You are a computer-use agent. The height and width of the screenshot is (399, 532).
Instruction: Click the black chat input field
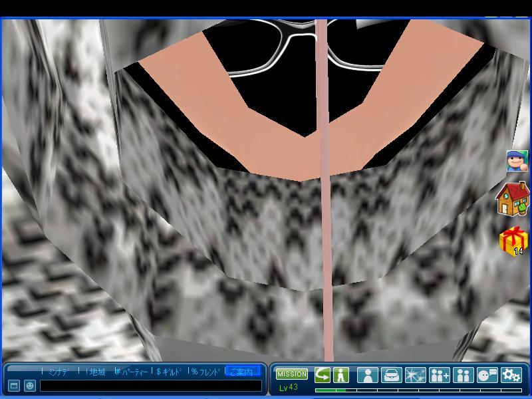coord(151,386)
